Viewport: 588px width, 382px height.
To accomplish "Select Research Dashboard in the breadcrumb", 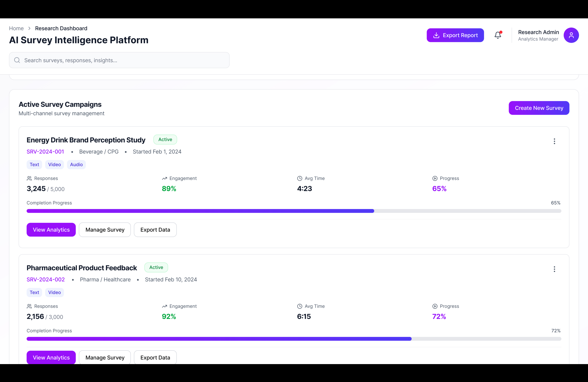I will (x=61, y=28).
